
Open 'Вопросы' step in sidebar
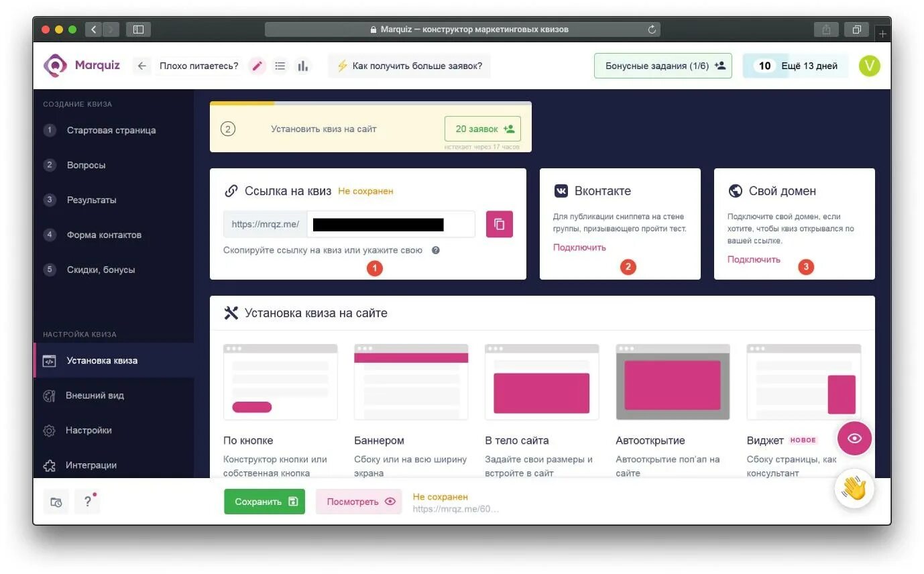tap(86, 165)
